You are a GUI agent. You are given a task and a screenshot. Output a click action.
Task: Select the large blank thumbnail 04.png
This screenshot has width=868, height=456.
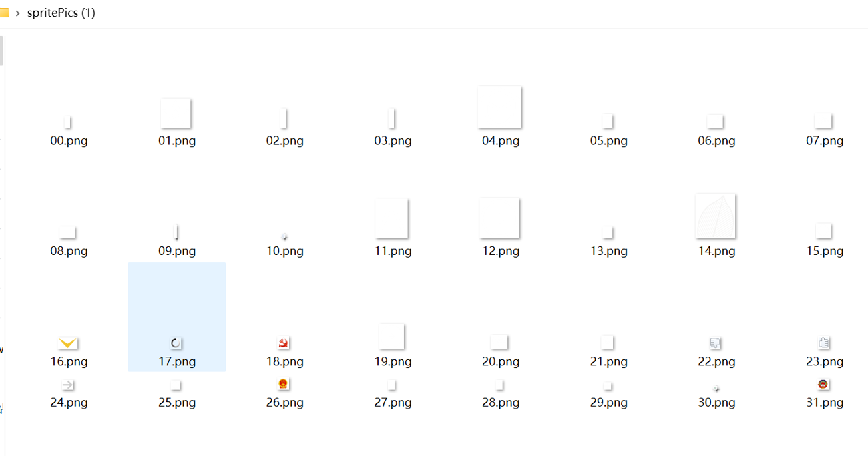(x=499, y=107)
